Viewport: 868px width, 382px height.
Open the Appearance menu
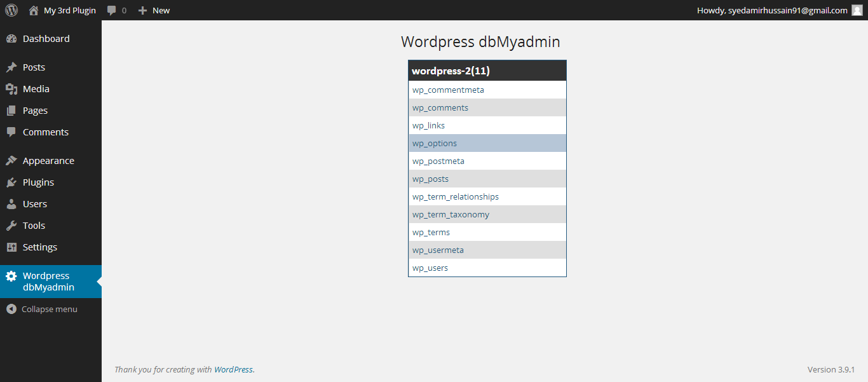51,161
